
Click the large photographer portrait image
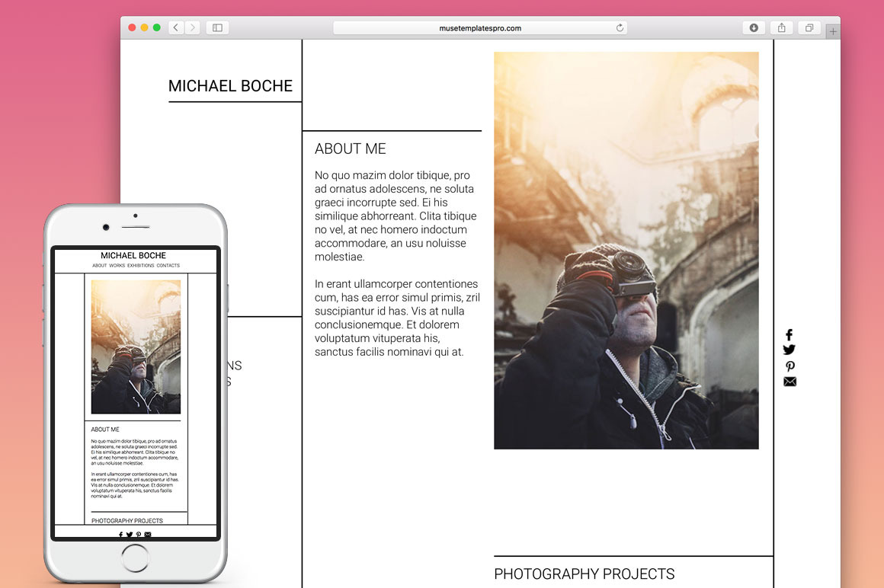[x=626, y=251]
